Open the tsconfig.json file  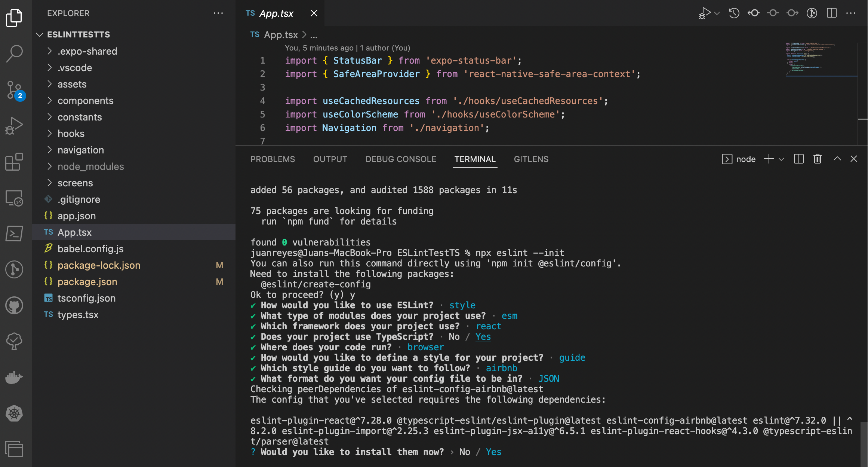click(x=134, y=298)
